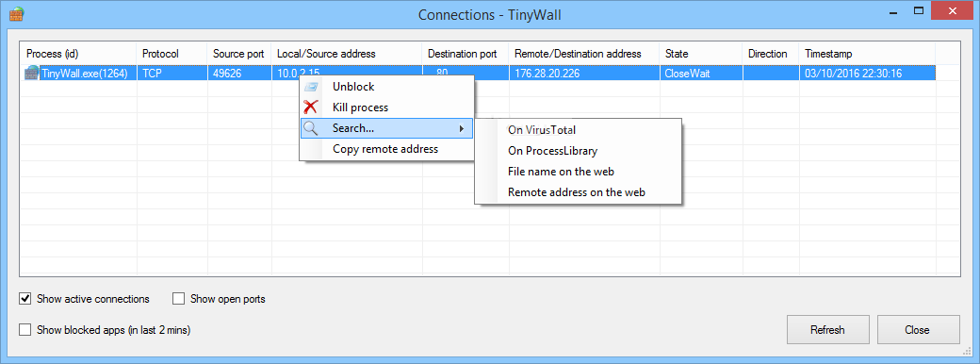The image size is (980, 364).
Task: Choose Remote address on the web
Action: click(x=578, y=192)
